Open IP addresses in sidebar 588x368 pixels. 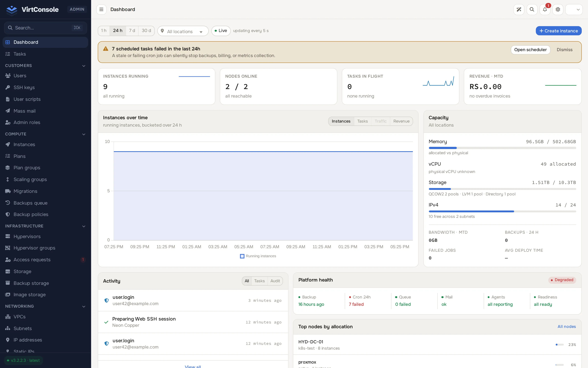tap(45, 340)
